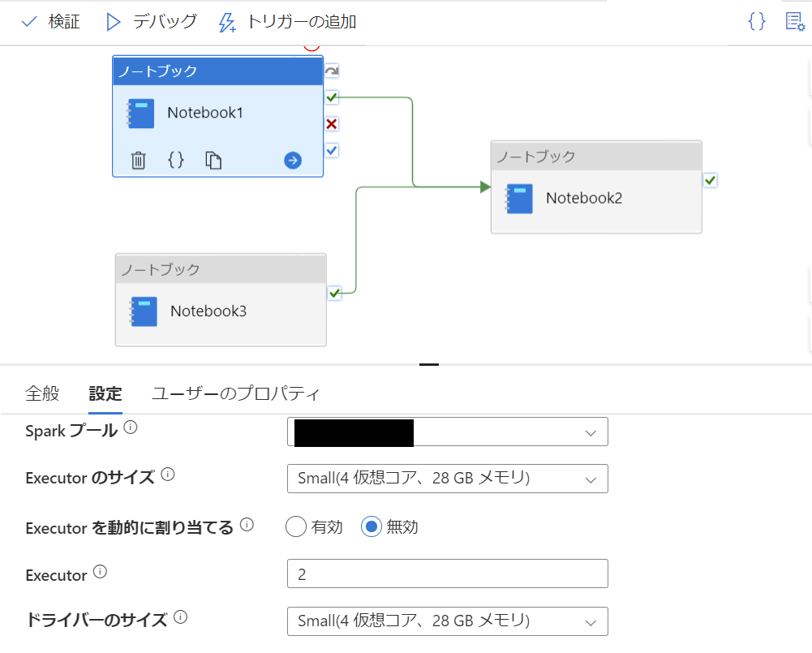The height and width of the screenshot is (653, 812).
Task: Show info for ドライバーのサイズ
Action: [180, 616]
